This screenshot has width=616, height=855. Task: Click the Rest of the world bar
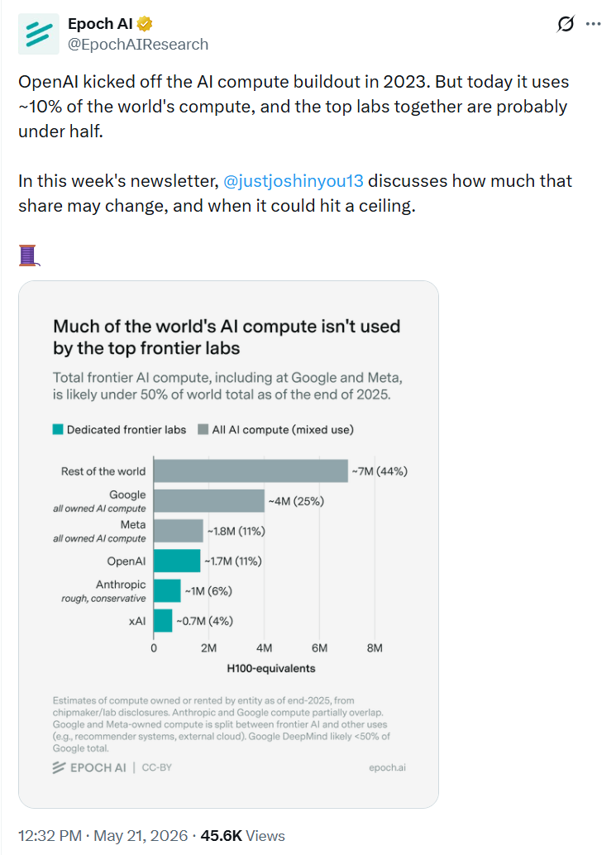pos(251,471)
